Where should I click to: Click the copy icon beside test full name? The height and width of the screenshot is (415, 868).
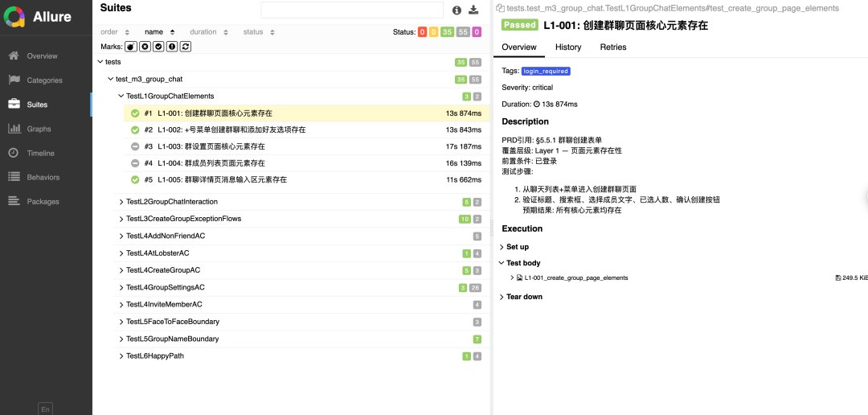501,8
